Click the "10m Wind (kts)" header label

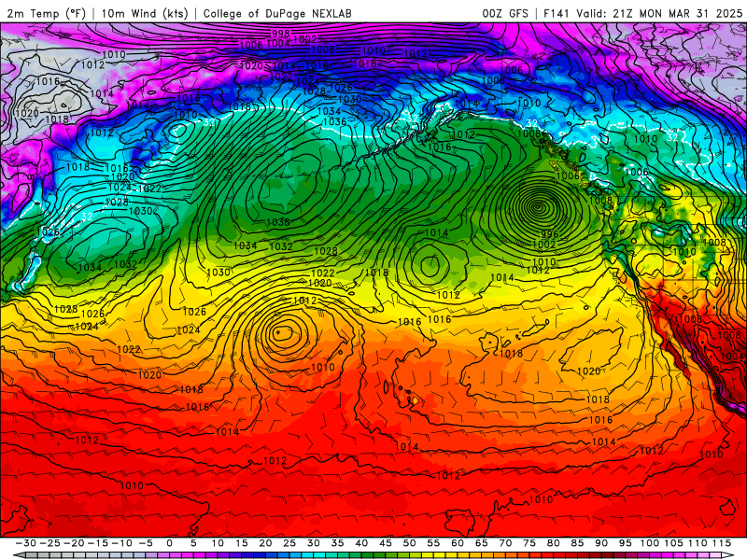coord(145,13)
